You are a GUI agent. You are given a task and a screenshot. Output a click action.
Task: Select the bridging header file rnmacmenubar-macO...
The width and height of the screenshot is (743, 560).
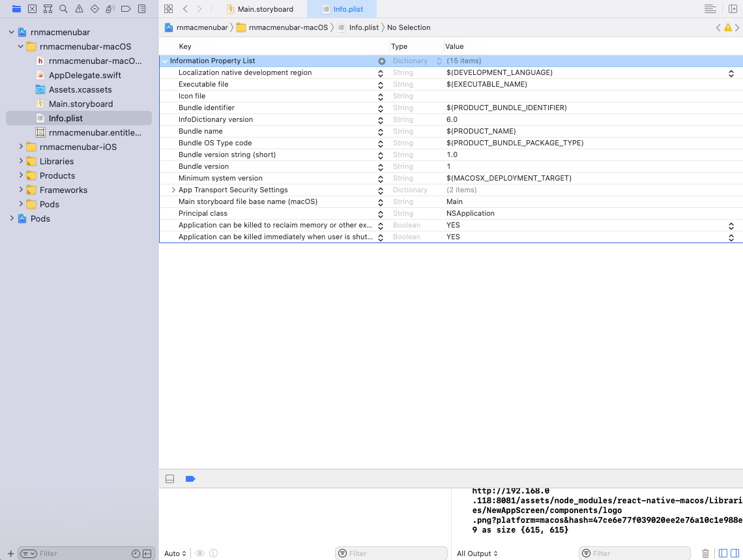point(95,61)
